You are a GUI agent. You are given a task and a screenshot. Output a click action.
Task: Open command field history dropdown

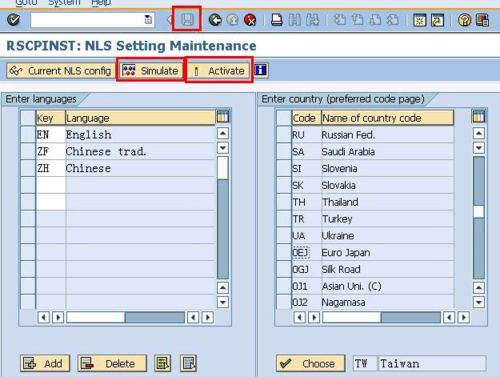tap(148, 20)
